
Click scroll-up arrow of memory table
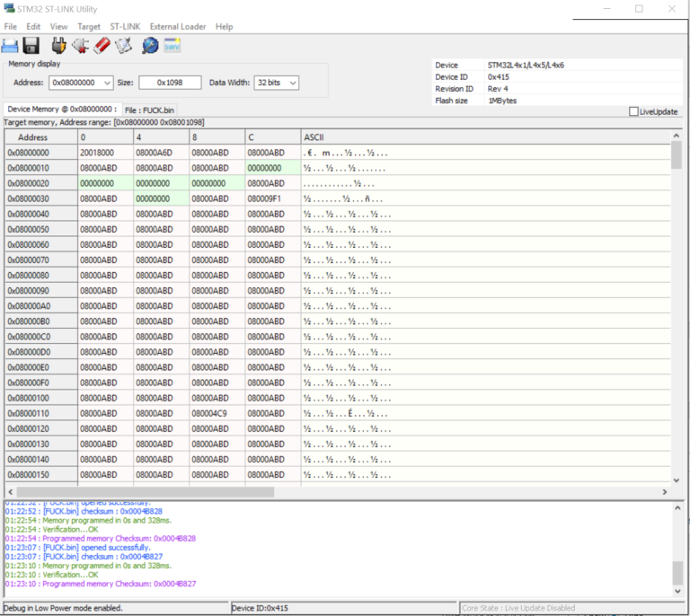[677, 136]
